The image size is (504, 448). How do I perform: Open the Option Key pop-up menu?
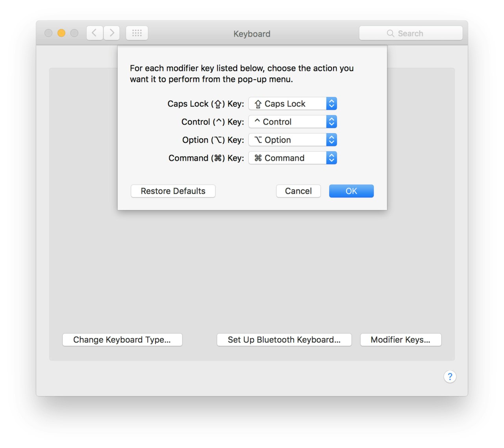pos(293,140)
